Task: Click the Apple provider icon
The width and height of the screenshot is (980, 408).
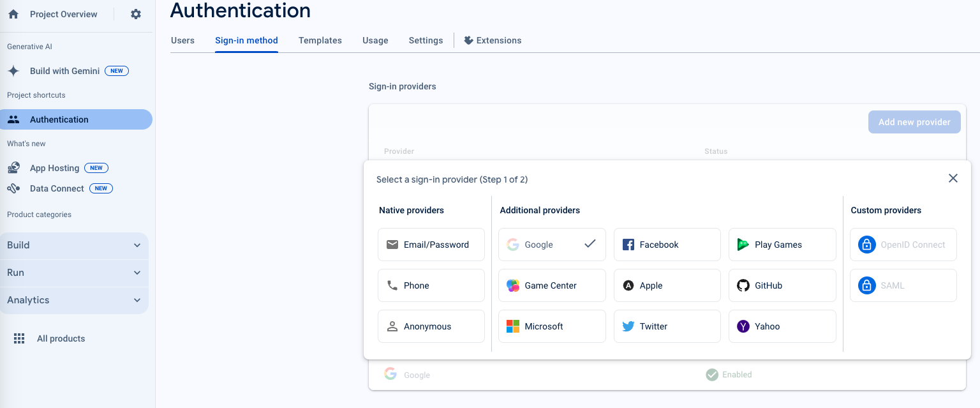Action: click(628, 285)
